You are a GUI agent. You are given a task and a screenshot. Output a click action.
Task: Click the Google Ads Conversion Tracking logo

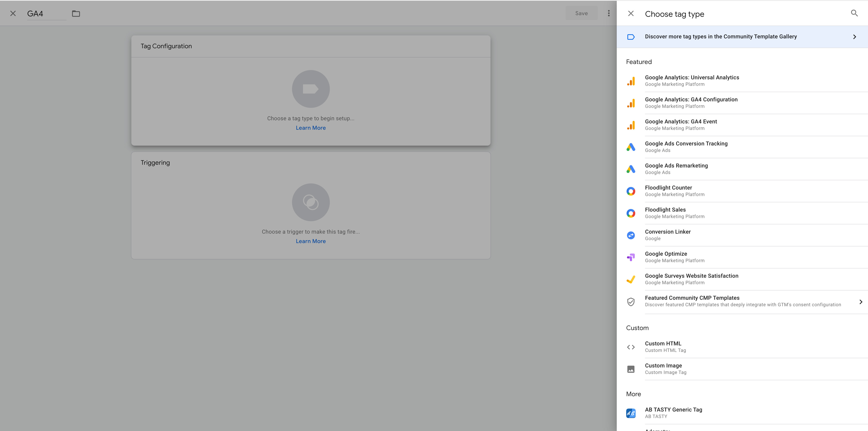(x=631, y=147)
